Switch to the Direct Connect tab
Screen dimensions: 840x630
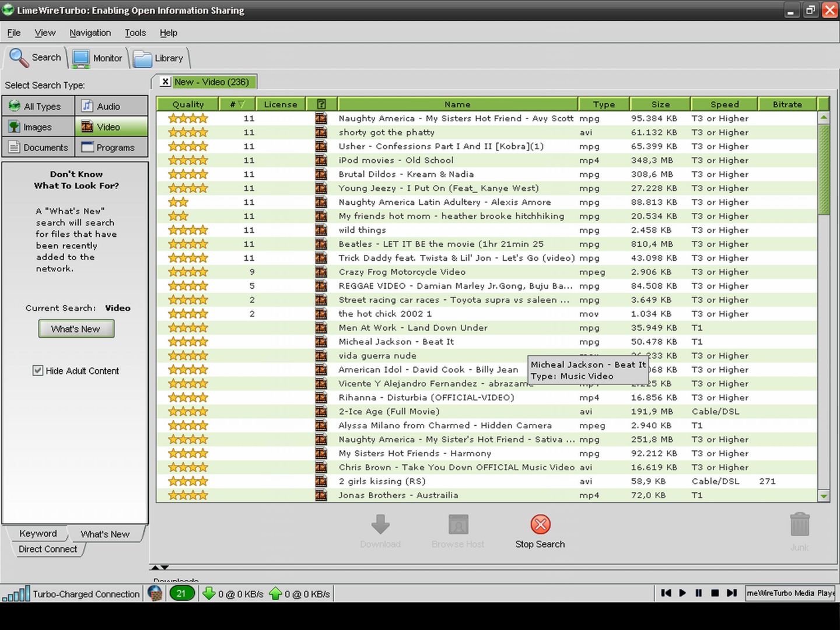click(48, 549)
